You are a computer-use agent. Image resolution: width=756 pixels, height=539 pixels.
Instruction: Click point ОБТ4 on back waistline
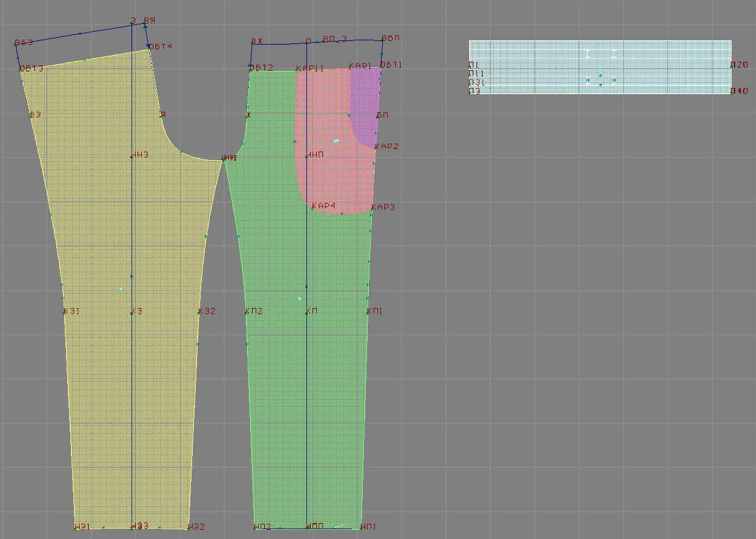click(149, 47)
